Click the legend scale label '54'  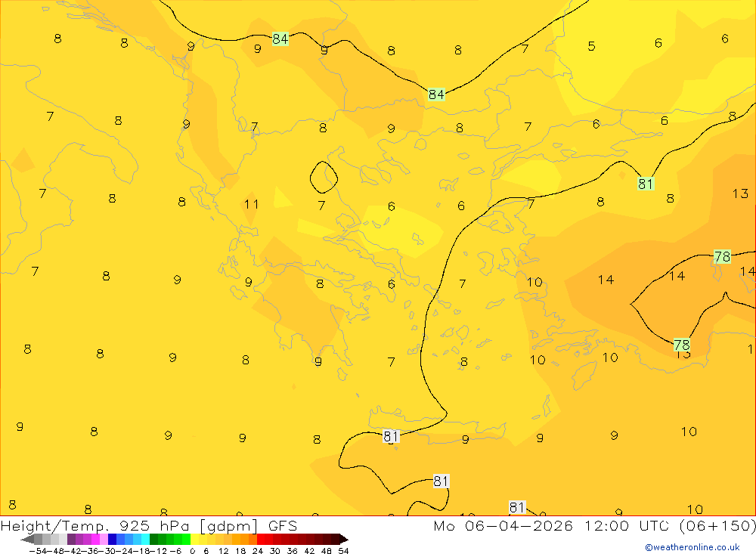click(343, 551)
